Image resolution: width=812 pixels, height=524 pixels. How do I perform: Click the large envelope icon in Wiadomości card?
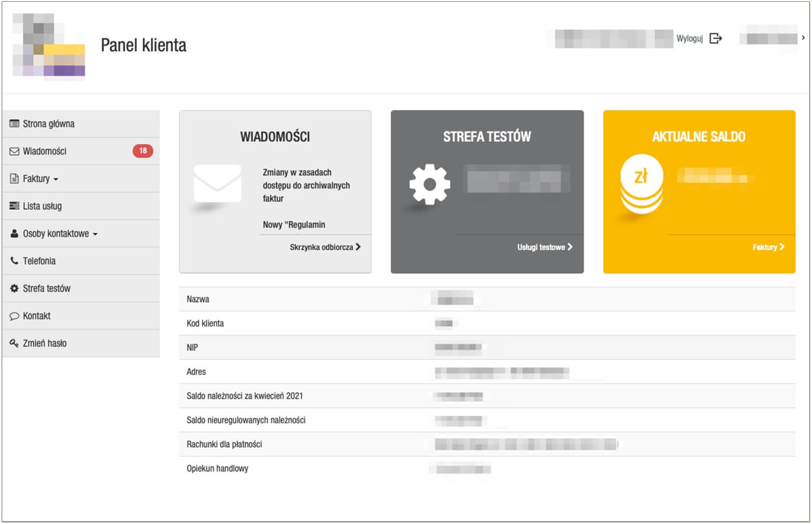pos(217,183)
